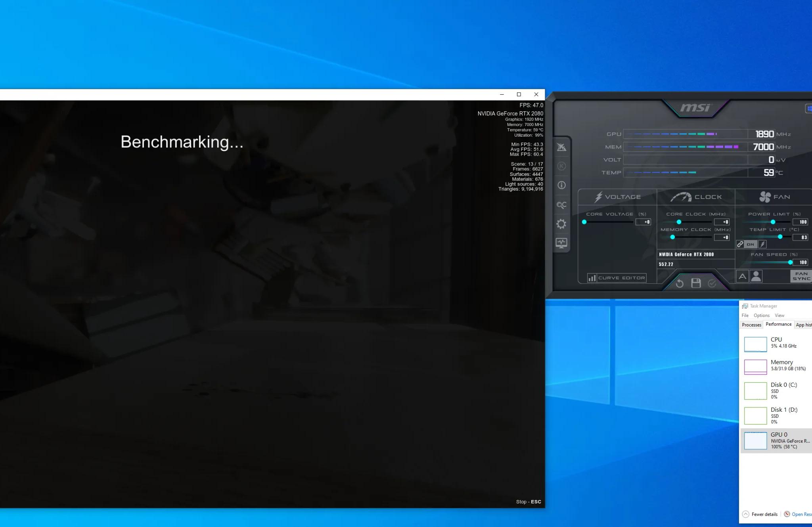Click the MSI Kombustor fighter-jet icon
The image size is (812, 527).
(x=561, y=147)
